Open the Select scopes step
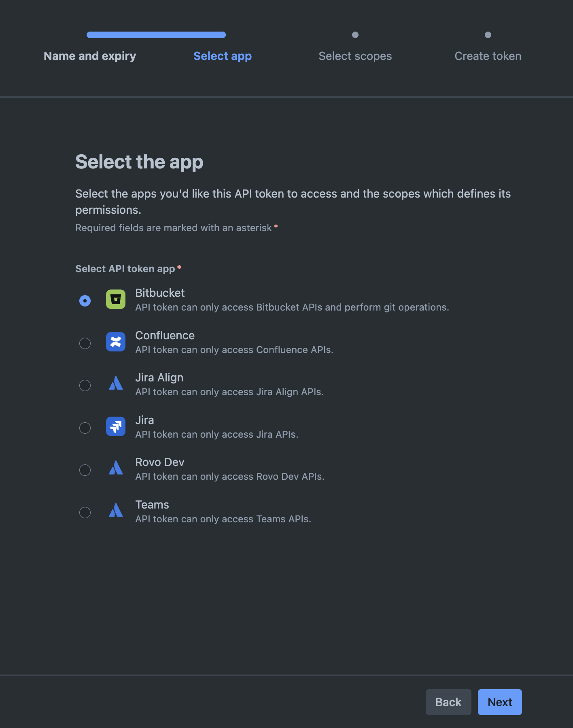Viewport: 573px width, 728px height. 355,56
